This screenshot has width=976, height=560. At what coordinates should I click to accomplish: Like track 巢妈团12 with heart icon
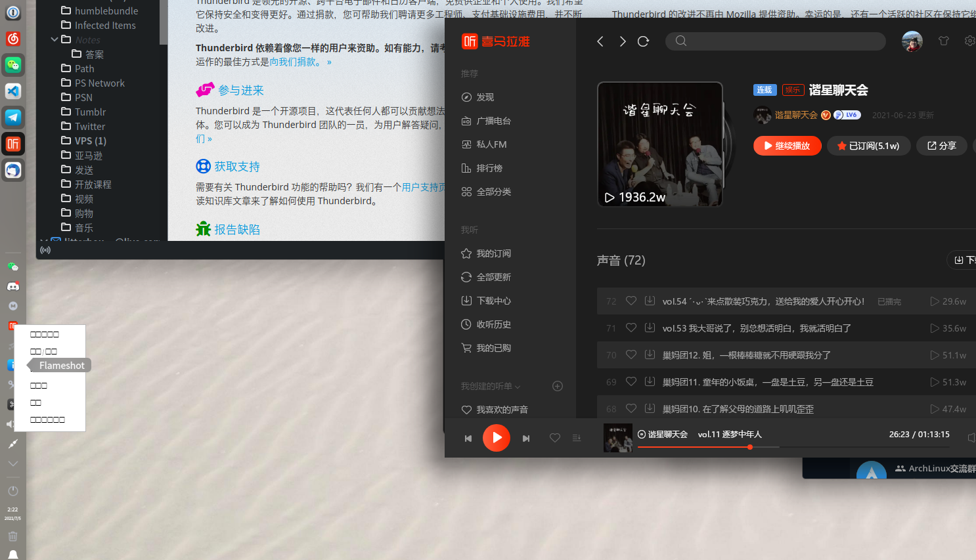point(631,355)
